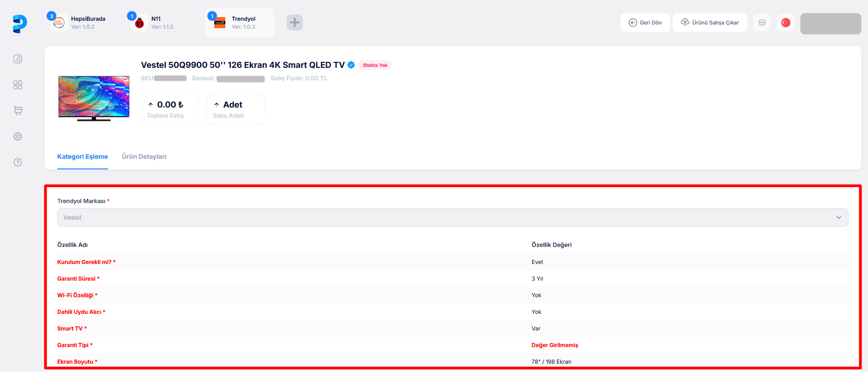Open the chat message icon in header
This screenshot has height=372, width=868.
point(762,23)
